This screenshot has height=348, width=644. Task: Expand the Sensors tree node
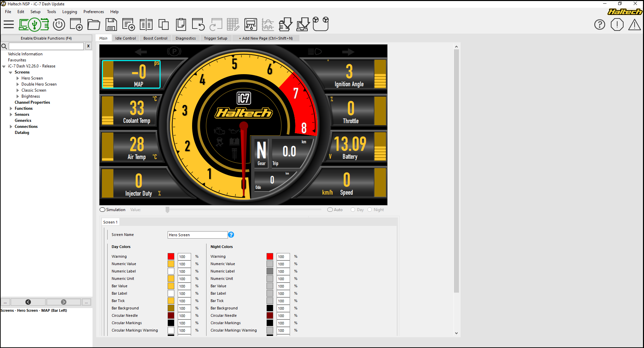(x=11, y=114)
